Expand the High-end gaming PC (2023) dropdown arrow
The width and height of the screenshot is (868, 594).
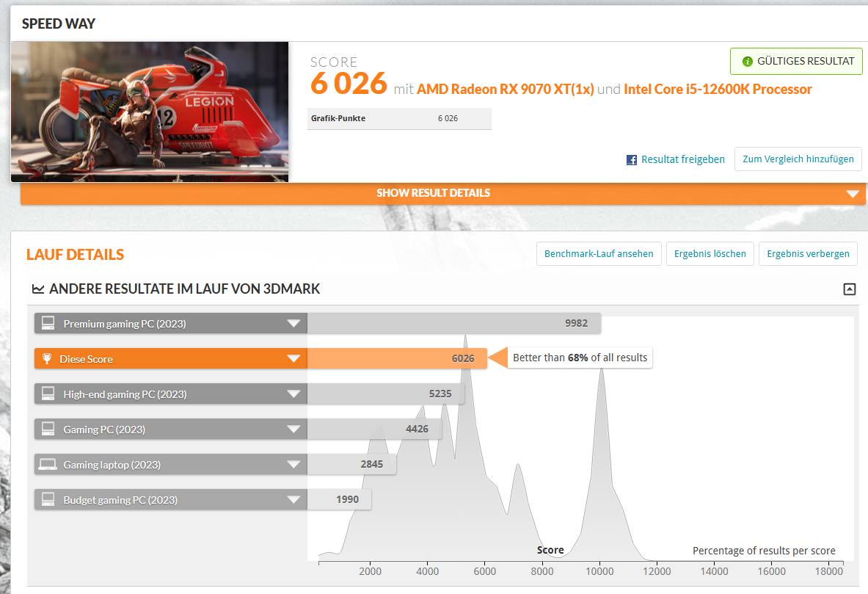pyautogui.click(x=294, y=394)
